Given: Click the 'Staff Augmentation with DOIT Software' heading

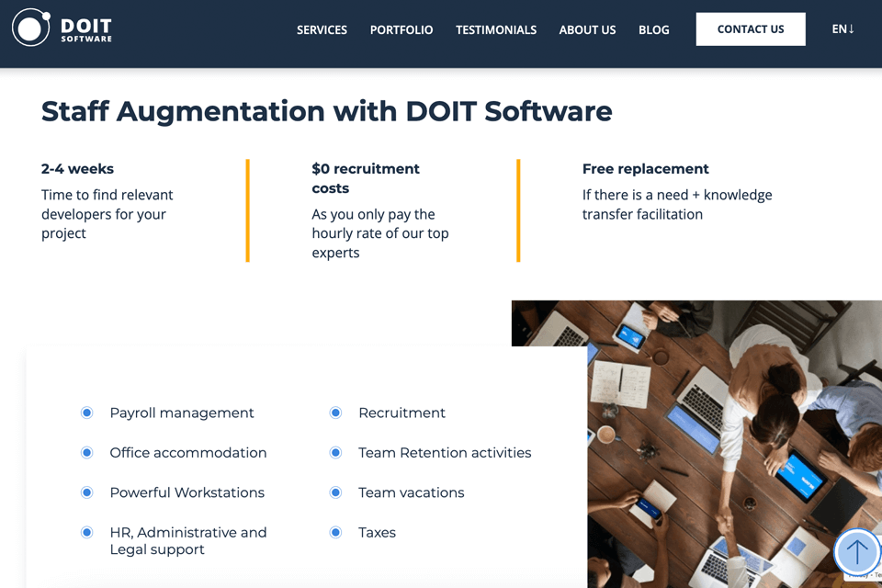Looking at the screenshot, I should coord(326,111).
